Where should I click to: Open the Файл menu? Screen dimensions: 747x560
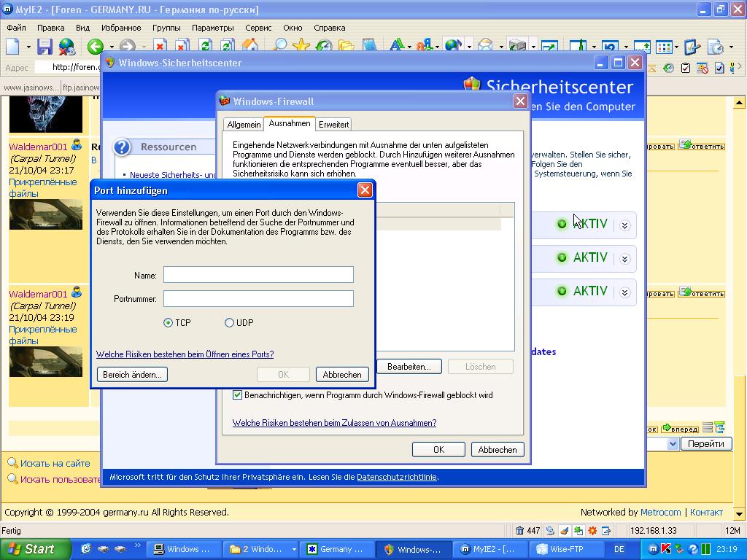(16, 28)
